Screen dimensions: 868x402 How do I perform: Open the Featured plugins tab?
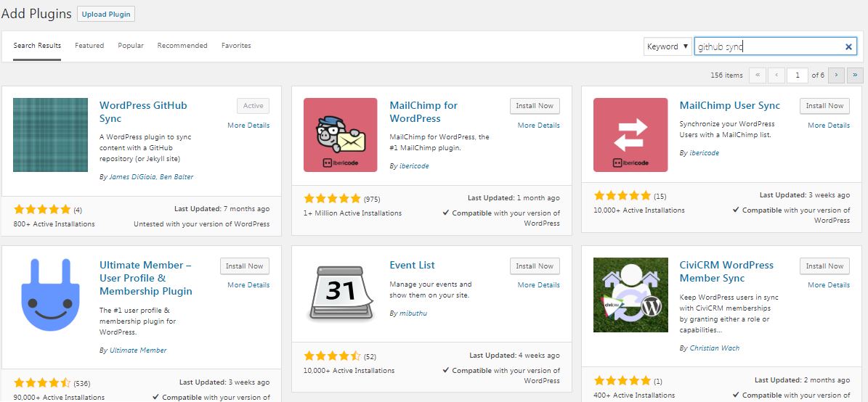click(89, 46)
